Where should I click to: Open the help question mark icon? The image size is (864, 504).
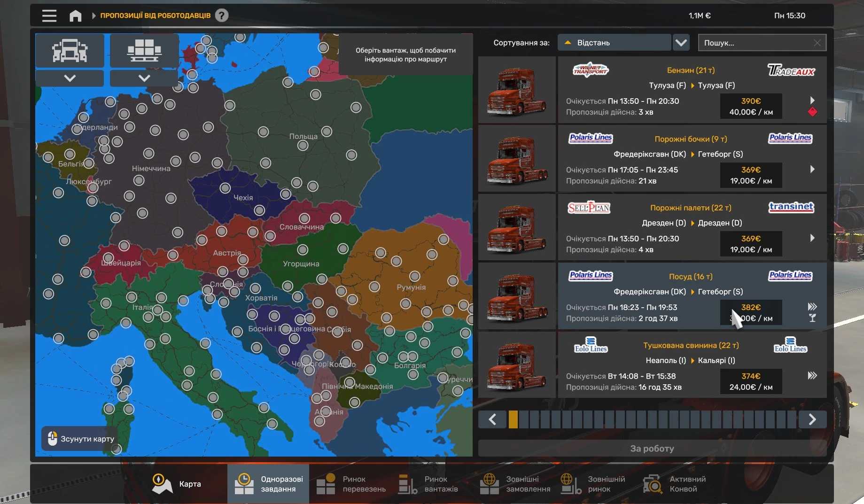tap(221, 16)
